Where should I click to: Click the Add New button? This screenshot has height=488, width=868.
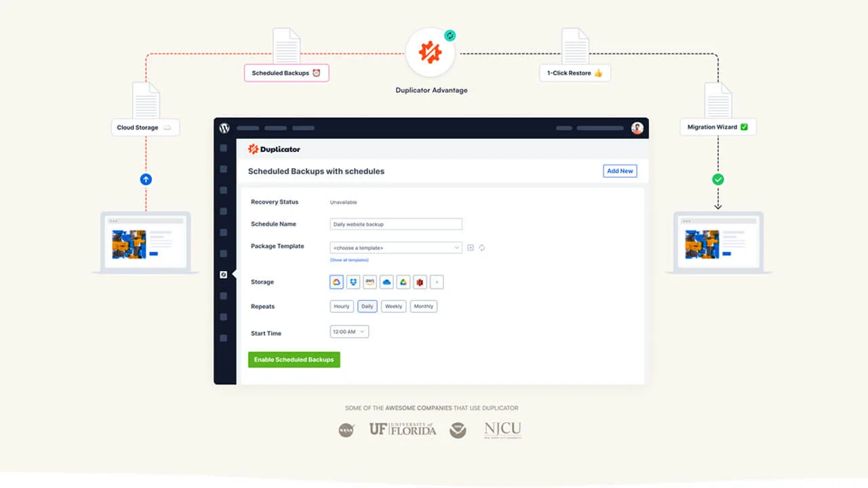620,171
